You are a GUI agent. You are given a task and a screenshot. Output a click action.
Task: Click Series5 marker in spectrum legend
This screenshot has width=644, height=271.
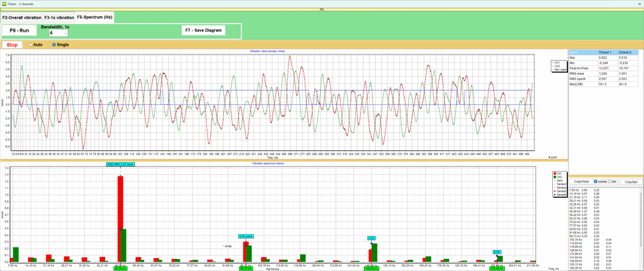tap(555, 191)
